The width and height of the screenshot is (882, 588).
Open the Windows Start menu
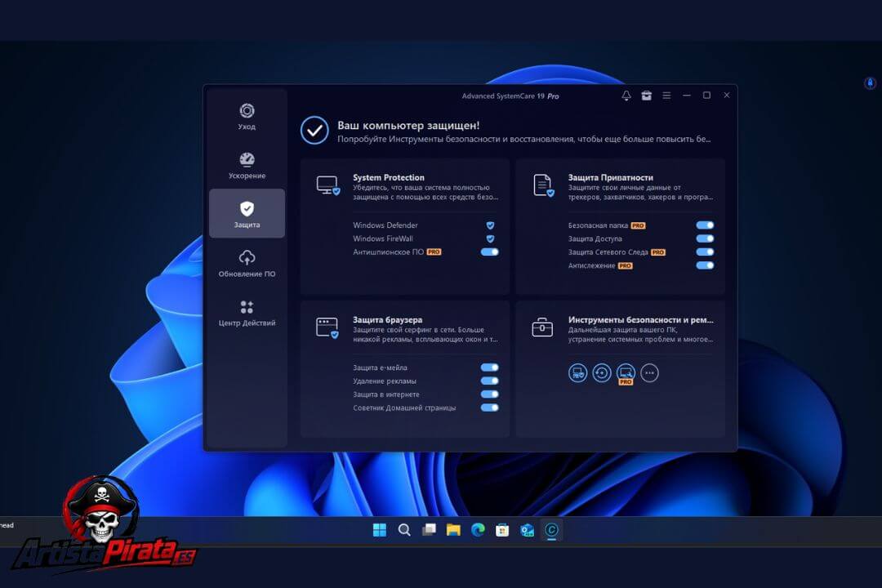380,530
